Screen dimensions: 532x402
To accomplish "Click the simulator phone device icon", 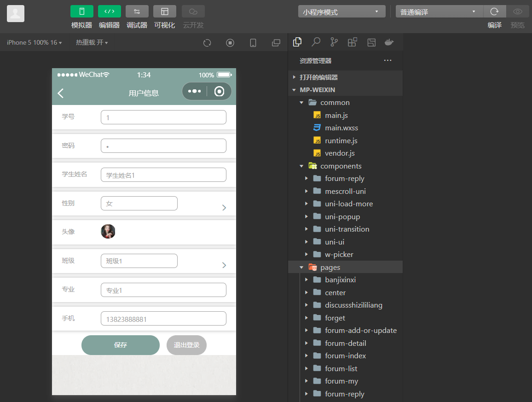I will [x=253, y=43].
